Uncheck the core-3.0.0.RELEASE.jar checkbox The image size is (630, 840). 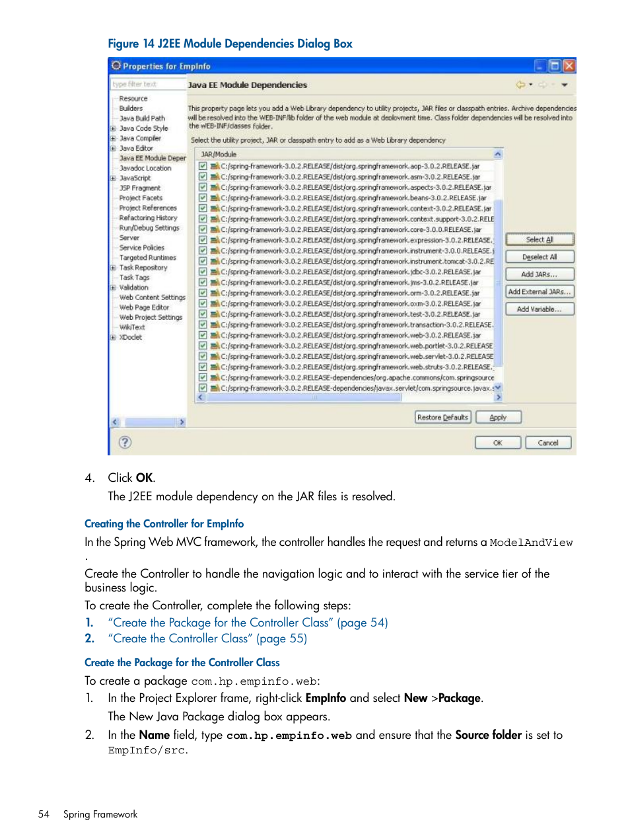pos(203,229)
